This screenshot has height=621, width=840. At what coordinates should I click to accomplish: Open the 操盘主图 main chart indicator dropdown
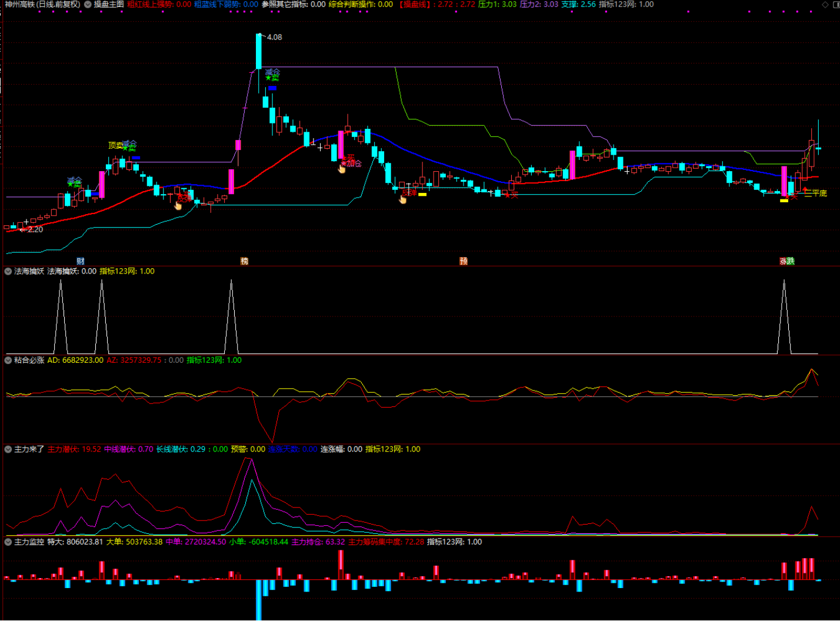tap(88, 5)
